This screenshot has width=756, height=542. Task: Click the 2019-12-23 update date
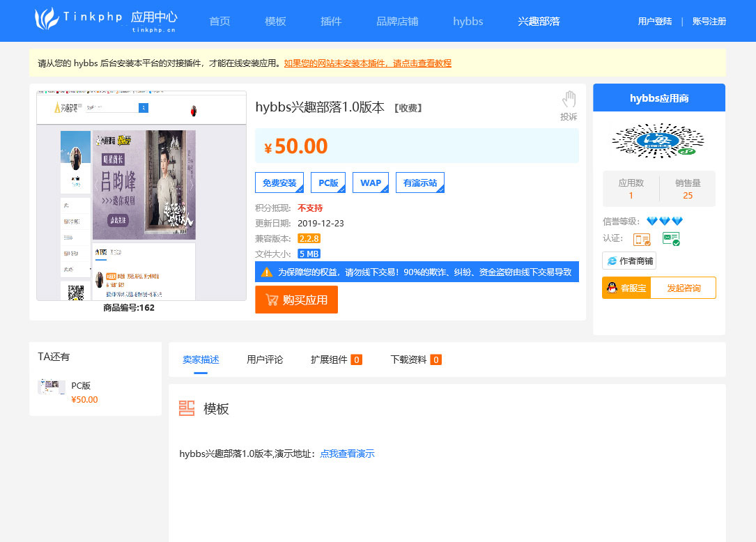click(x=321, y=223)
